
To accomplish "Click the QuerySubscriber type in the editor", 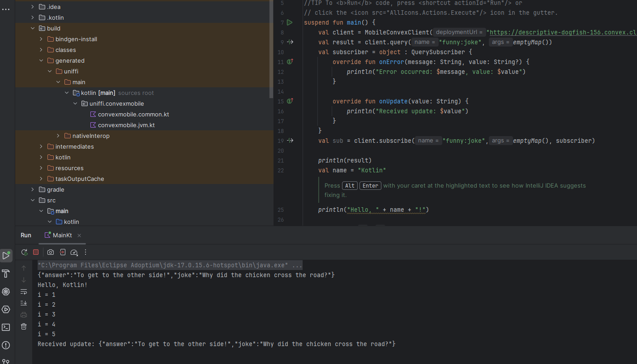I will point(438,52).
